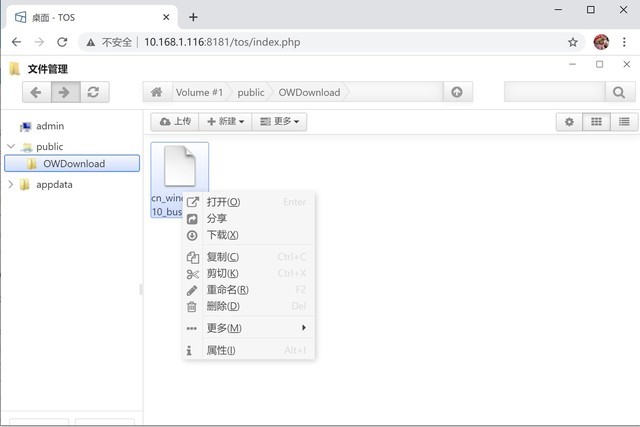Viewport: 640px width, 427px height.
Task: Choose 重命名(R) from the context menu
Action: [x=249, y=290]
